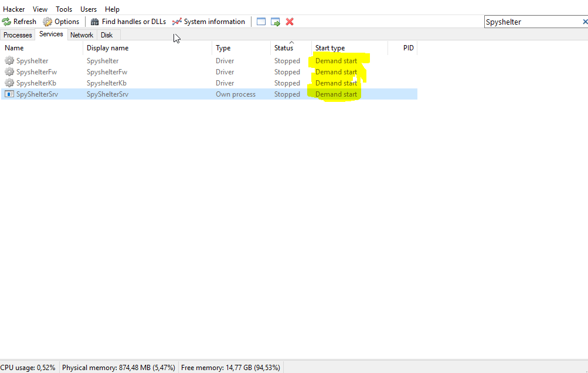
Task: Click Stopped status of SpyShelterSrv row
Action: [x=287, y=94]
